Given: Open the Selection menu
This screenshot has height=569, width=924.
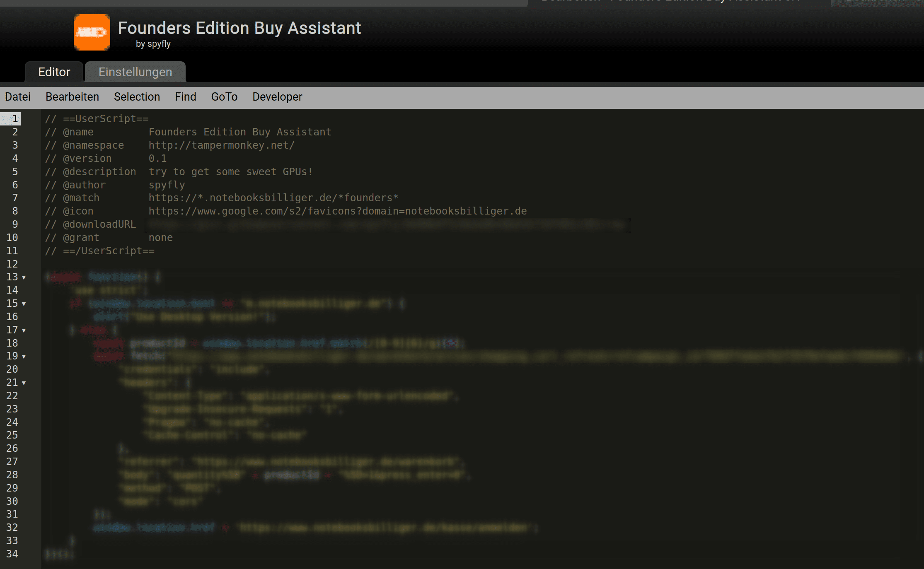Looking at the screenshot, I should (137, 96).
